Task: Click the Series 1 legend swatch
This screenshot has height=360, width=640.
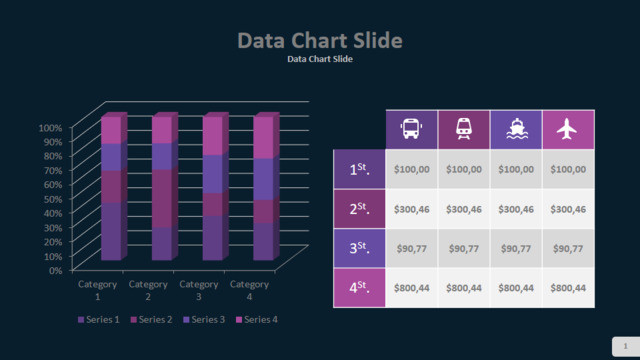Action: point(81,320)
